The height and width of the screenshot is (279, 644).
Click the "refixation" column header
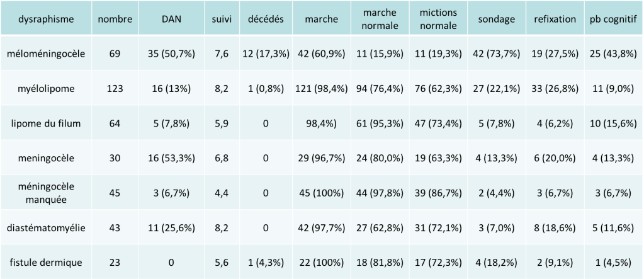(x=554, y=19)
